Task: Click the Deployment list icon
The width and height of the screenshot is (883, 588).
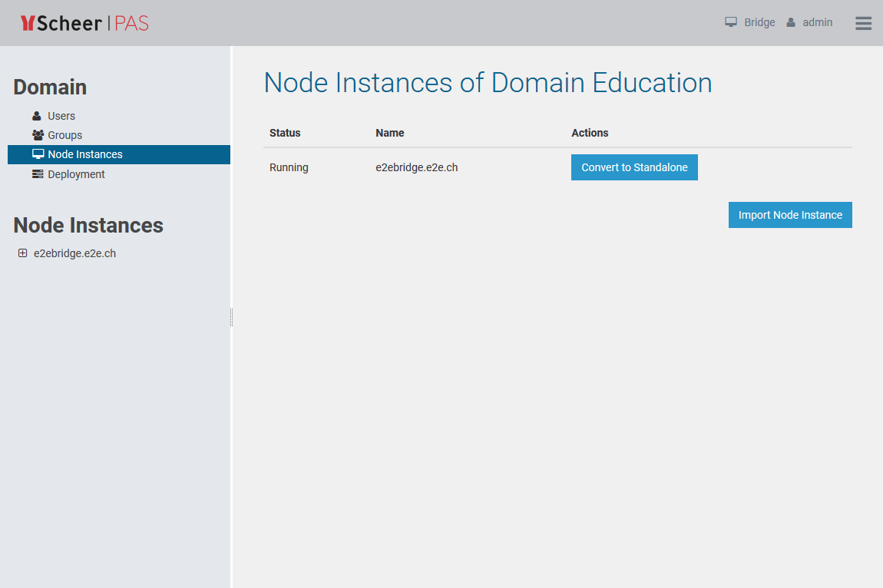Action: click(x=37, y=173)
